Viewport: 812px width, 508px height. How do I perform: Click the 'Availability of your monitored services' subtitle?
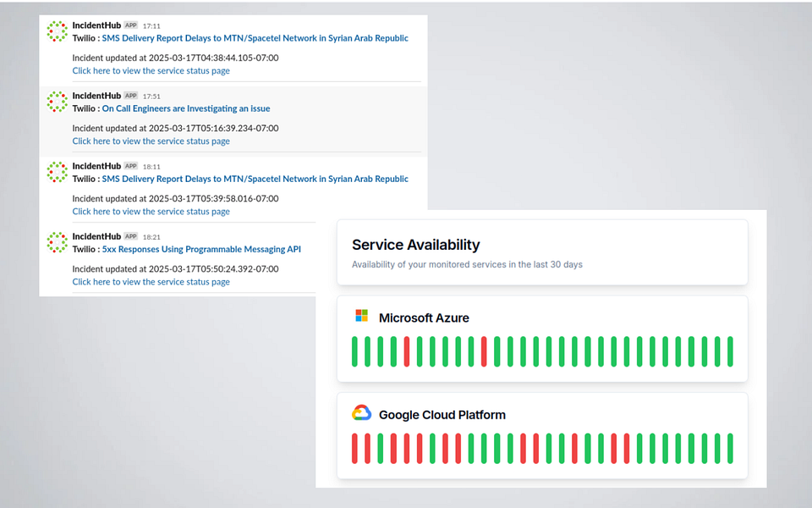click(x=467, y=264)
